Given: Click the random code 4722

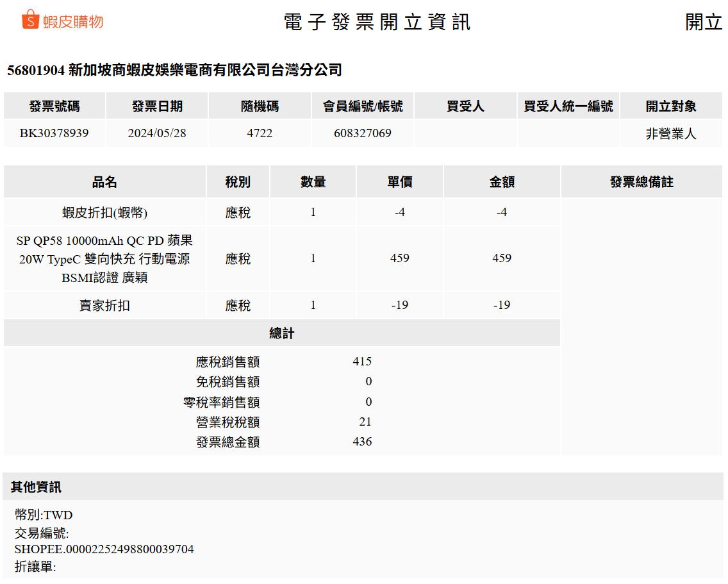Looking at the screenshot, I should 260,133.
